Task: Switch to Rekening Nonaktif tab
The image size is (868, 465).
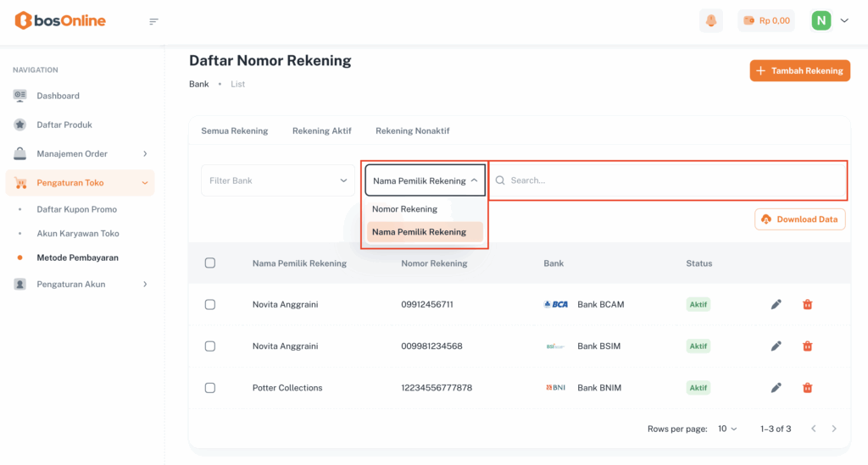Action: point(412,130)
